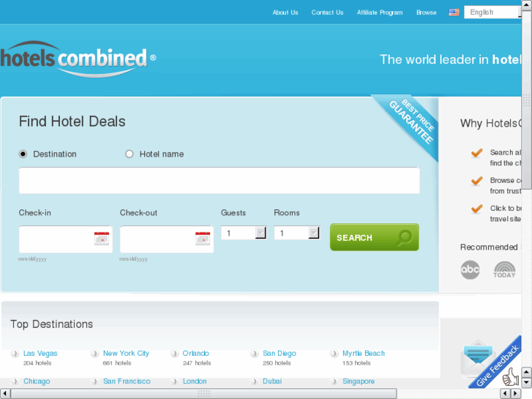Click the TODAY show logo
Screen dimensions: 532x399
(504, 269)
